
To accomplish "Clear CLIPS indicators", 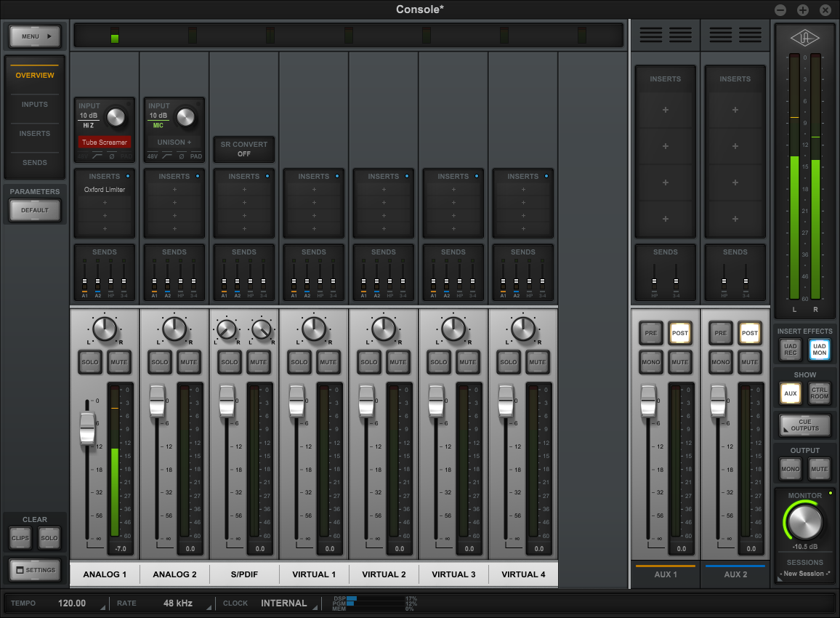I will 20,538.
